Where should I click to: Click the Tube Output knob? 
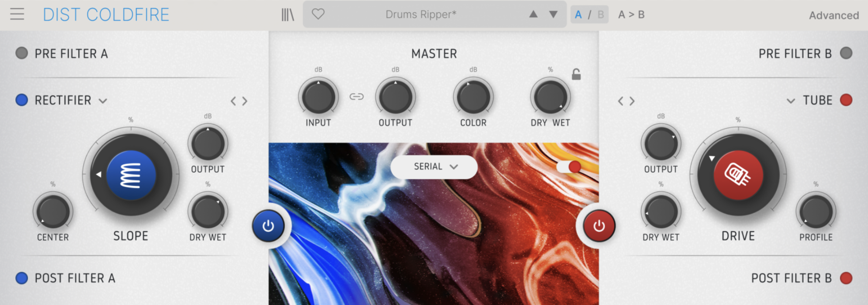pyautogui.click(x=661, y=144)
